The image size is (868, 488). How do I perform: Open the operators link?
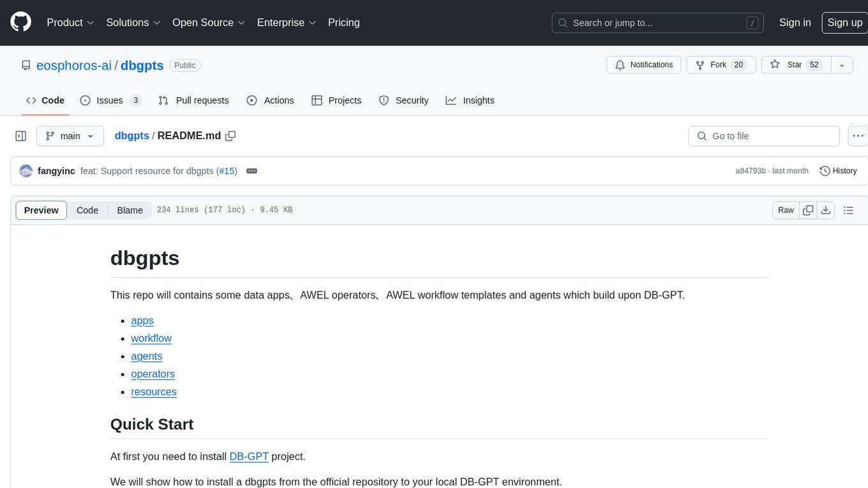tap(153, 374)
